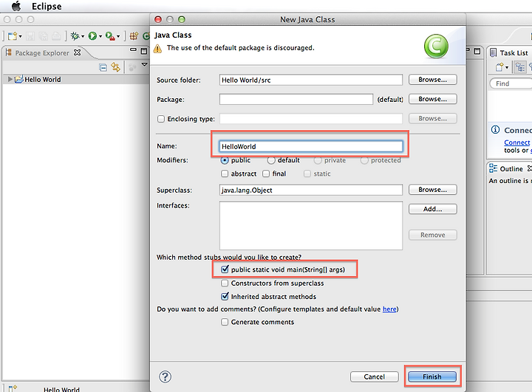Expand the Hello World project tree

click(10, 79)
